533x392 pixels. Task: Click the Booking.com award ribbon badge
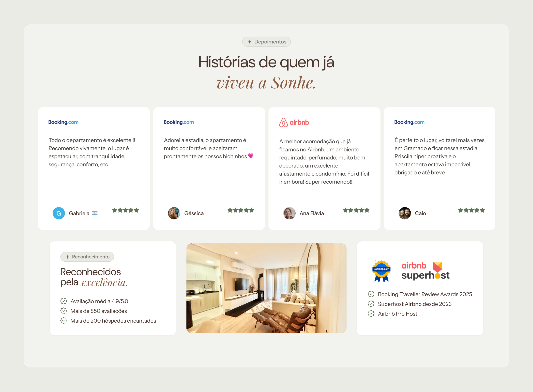381,271
